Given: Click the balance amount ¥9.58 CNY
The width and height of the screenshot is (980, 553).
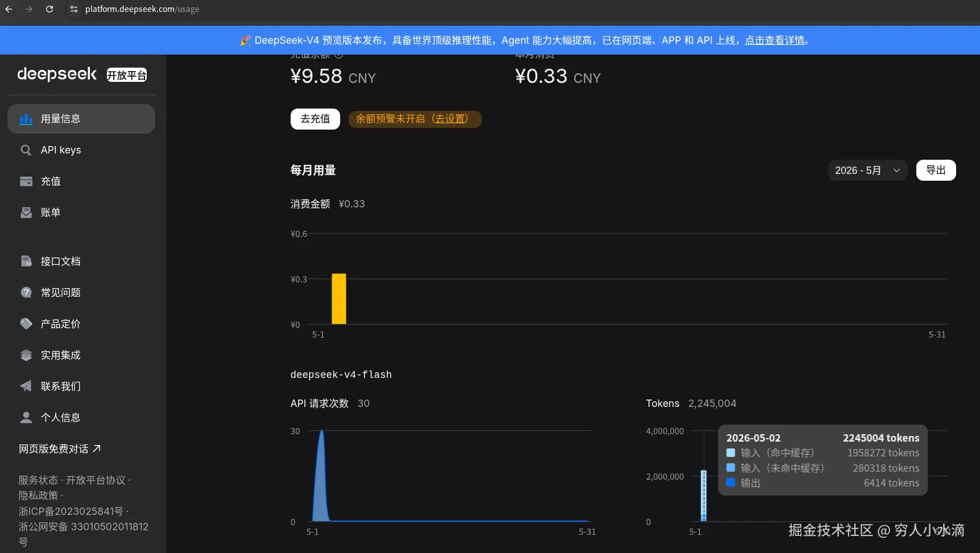Looking at the screenshot, I should coord(333,77).
